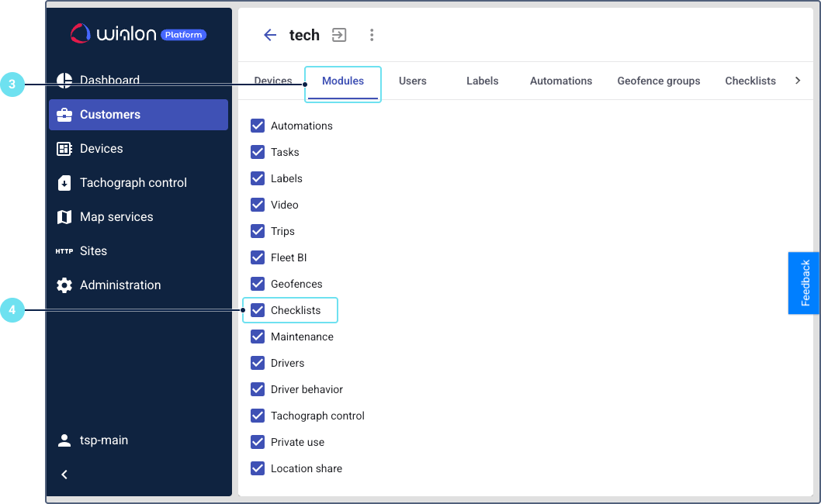Screen dimensions: 821x504
Task: Click the log in as customer icon
Action: pyautogui.click(x=339, y=35)
